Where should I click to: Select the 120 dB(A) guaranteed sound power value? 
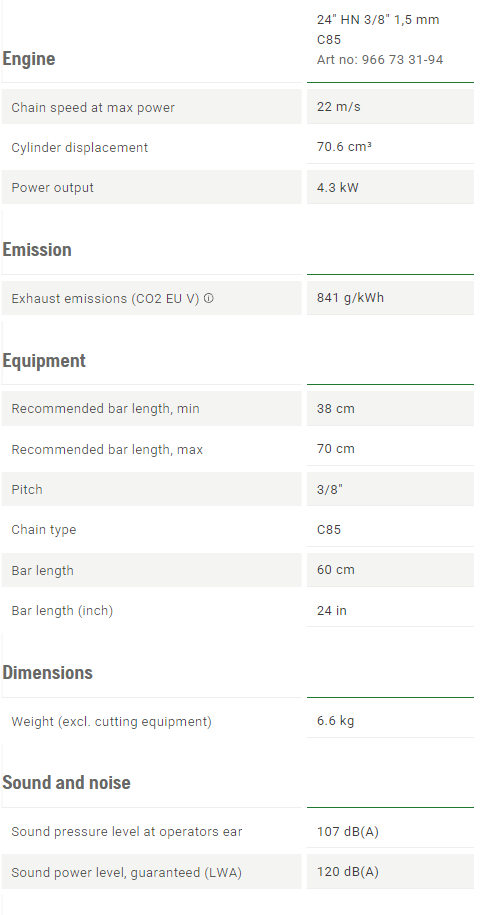[x=348, y=872]
